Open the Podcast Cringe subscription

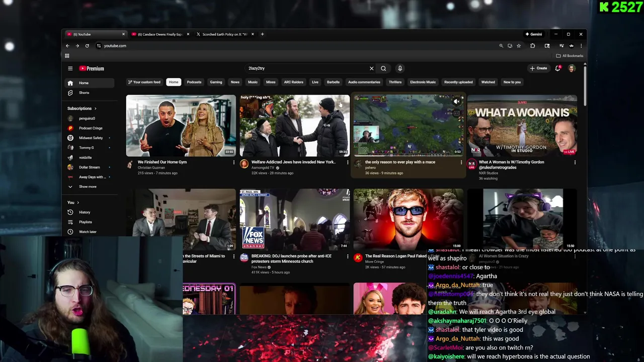point(90,128)
